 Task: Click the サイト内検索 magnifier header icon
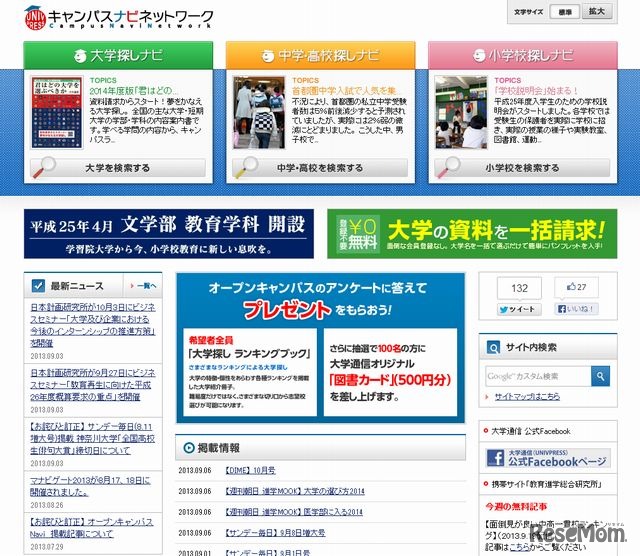[493, 348]
